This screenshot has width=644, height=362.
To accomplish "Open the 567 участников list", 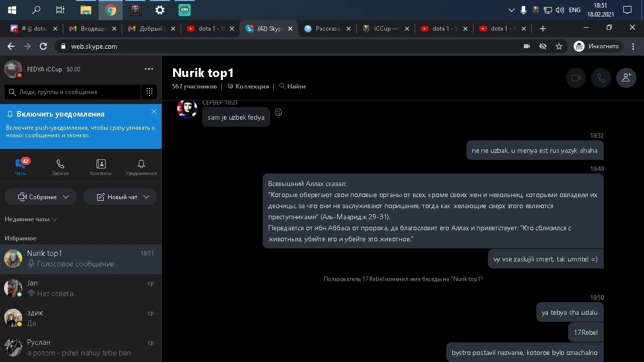I will [x=194, y=86].
